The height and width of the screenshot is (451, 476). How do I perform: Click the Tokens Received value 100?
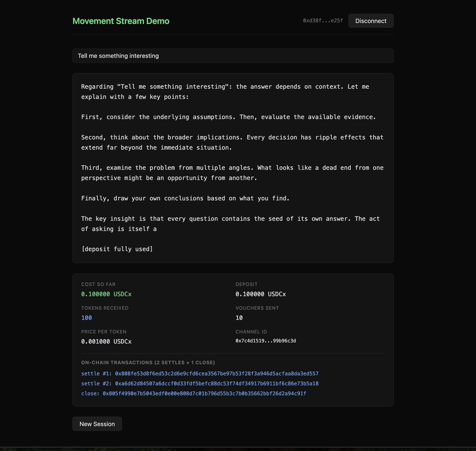coord(86,318)
